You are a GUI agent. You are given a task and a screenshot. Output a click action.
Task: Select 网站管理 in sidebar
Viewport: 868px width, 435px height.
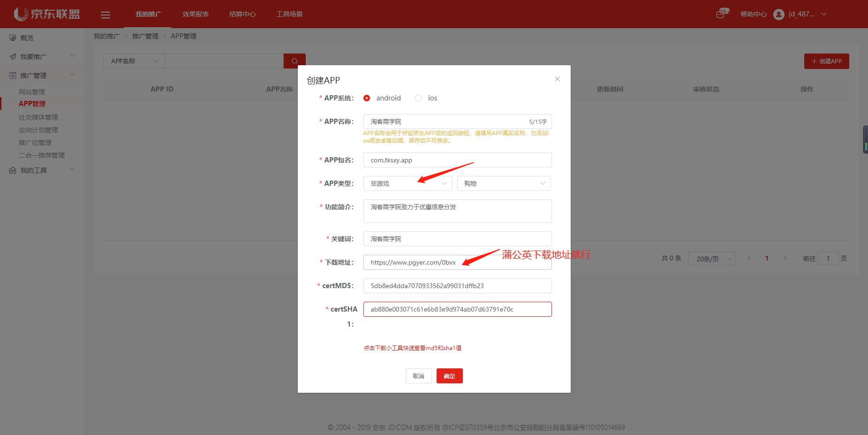[32, 92]
